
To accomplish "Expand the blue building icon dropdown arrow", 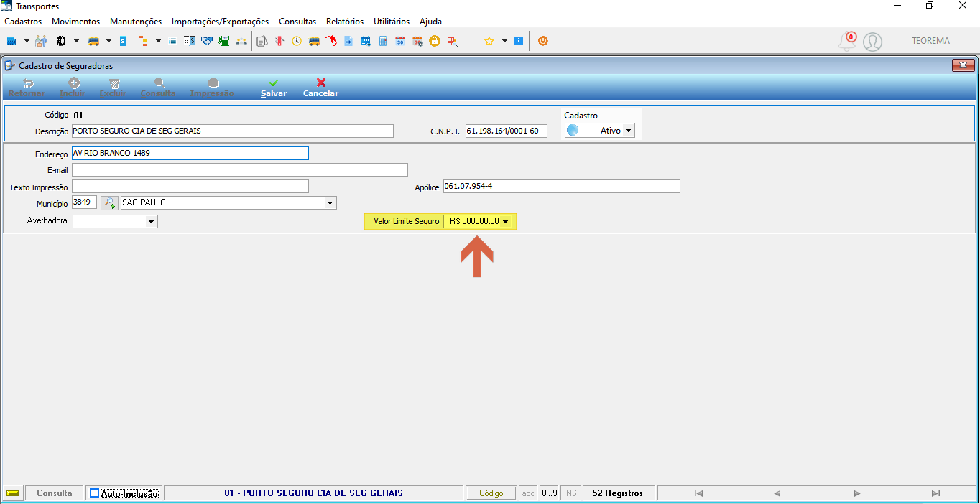I will [x=27, y=41].
